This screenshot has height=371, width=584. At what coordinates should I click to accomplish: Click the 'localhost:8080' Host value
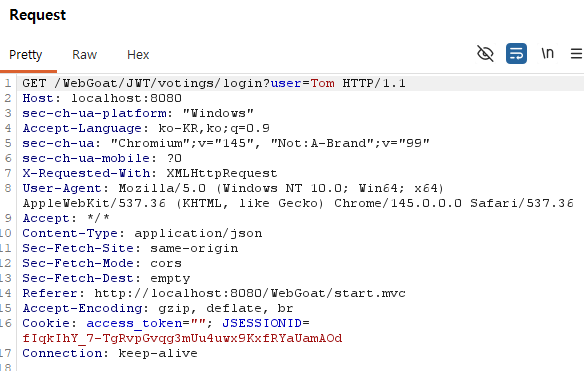click(x=126, y=98)
